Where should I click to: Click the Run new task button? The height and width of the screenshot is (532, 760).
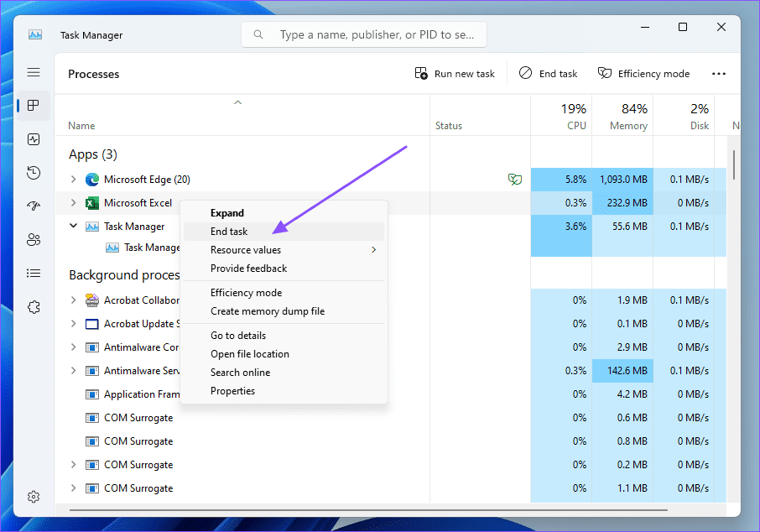coord(455,74)
